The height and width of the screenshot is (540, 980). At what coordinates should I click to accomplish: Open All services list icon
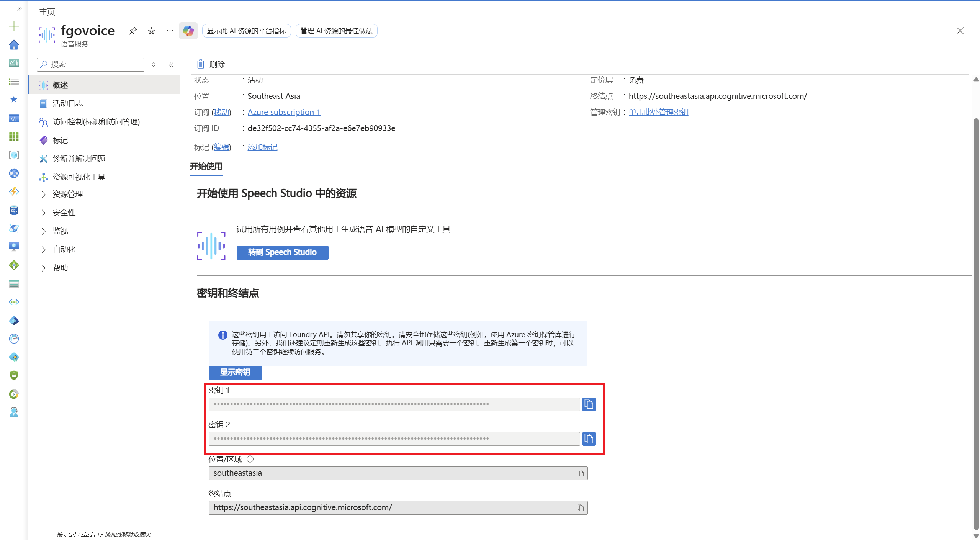coord(14,81)
